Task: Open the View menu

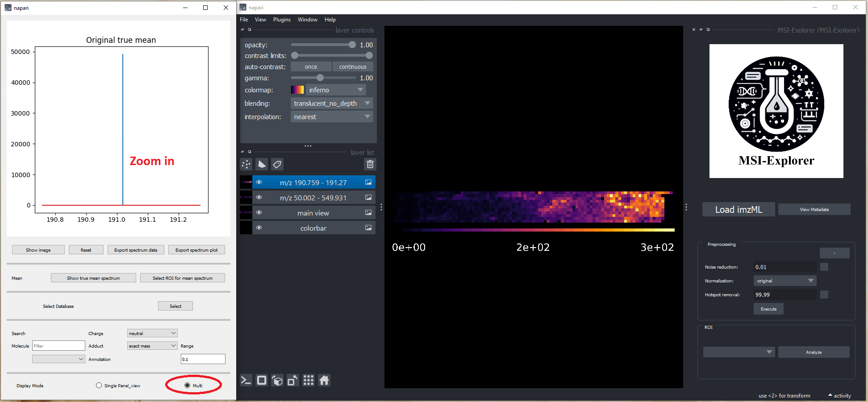Action: point(260,20)
